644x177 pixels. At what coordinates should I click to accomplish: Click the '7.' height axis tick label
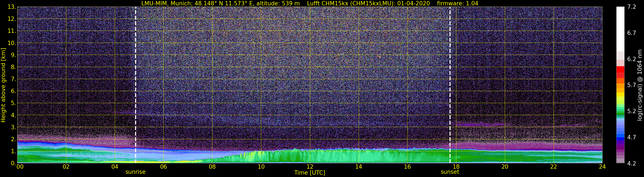[13, 79]
